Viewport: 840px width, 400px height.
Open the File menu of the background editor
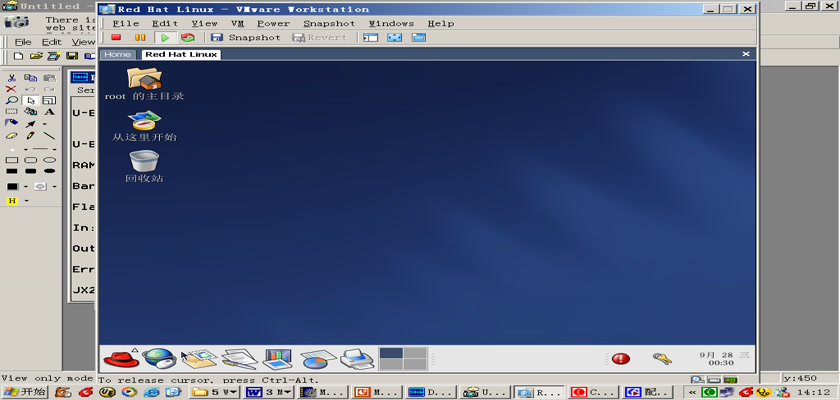23,42
